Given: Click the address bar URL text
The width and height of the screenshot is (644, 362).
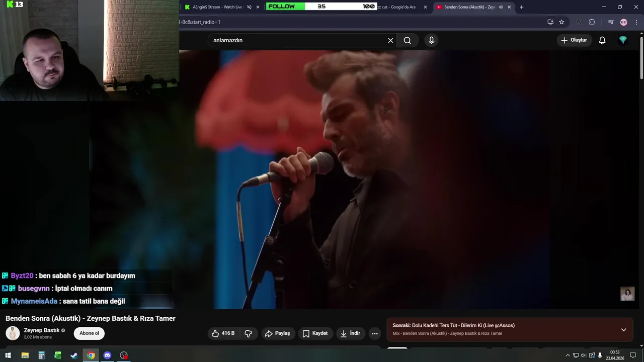Looking at the screenshot, I should [200, 22].
